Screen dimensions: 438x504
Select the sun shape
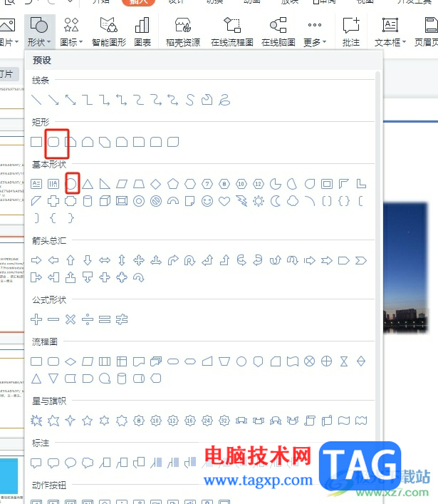[x=259, y=201]
